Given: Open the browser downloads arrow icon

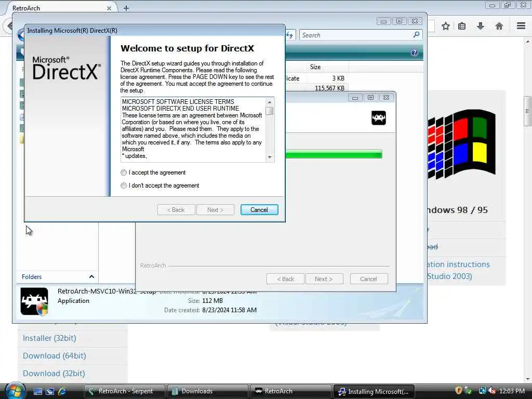Looking at the screenshot, I should pyautogui.click(x=481, y=26).
